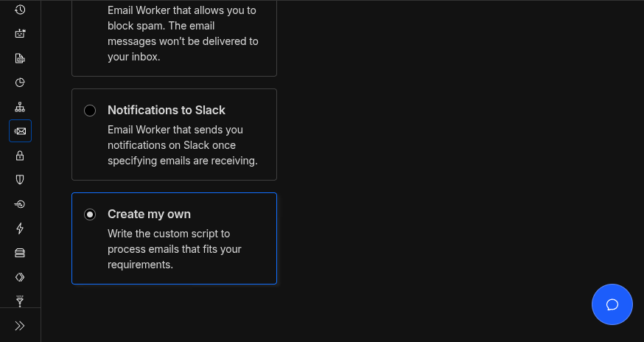This screenshot has height=342, width=644.
Task: Open the blue chat support button
Action: coord(612,304)
